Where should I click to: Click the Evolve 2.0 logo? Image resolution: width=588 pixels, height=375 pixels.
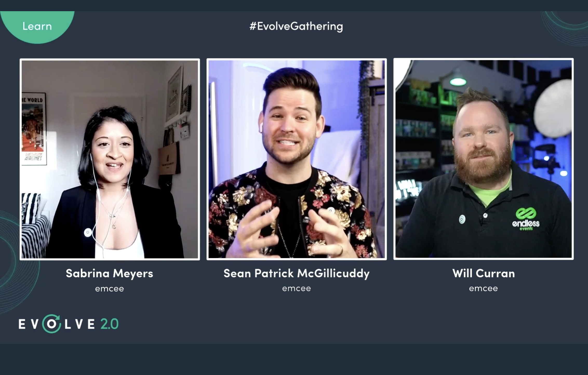pyautogui.click(x=69, y=324)
